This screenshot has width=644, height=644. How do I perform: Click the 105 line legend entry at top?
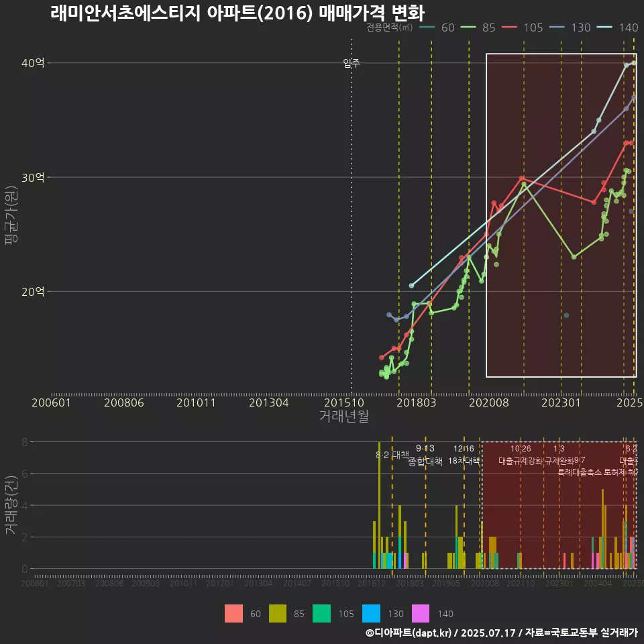click(x=523, y=28)
